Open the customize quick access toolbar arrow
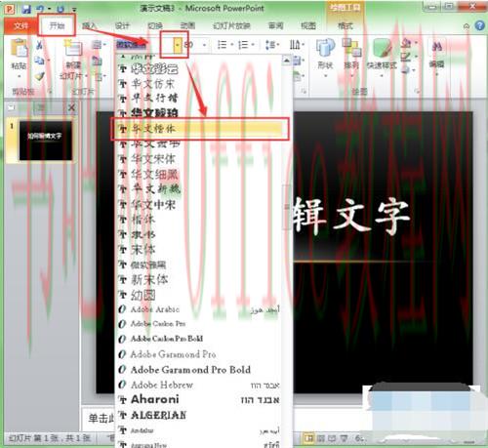 pos(74,9)
